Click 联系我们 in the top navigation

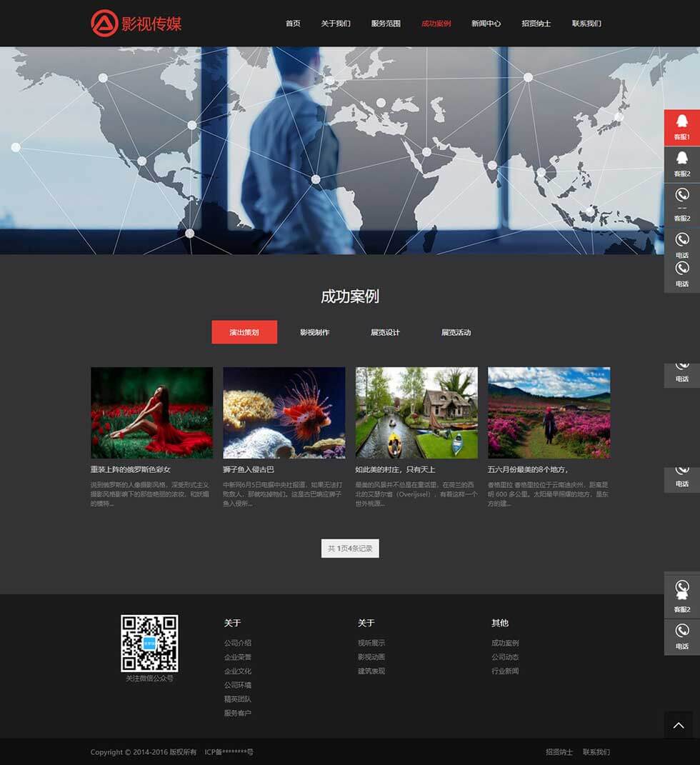pos(586,24)
